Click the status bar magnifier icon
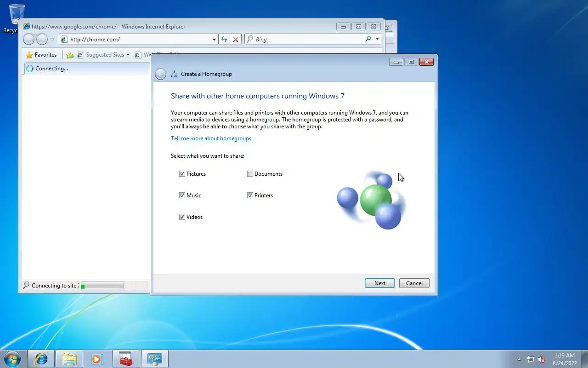The height and width of the screenshot is (368, 588). [x=26, y=286]
